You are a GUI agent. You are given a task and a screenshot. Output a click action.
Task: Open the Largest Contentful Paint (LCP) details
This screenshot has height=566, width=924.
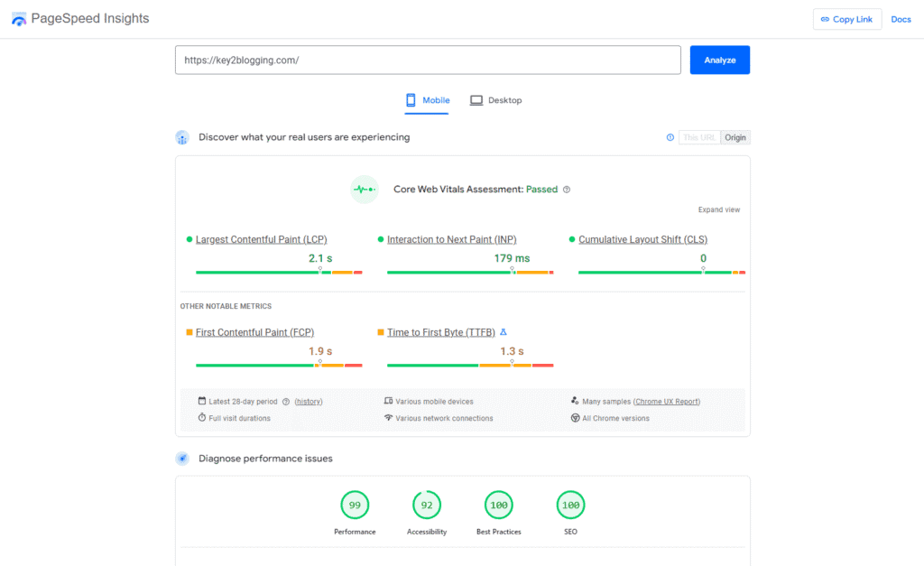pyautogui.click(x=261, y=239)
